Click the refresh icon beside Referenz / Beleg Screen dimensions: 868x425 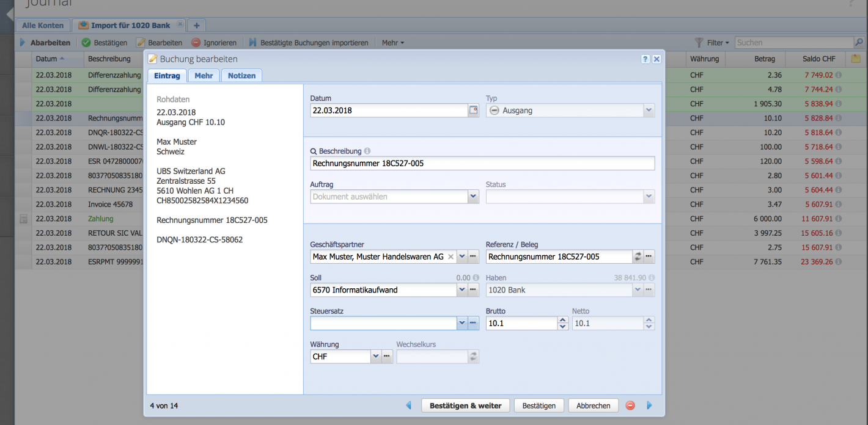637,256
